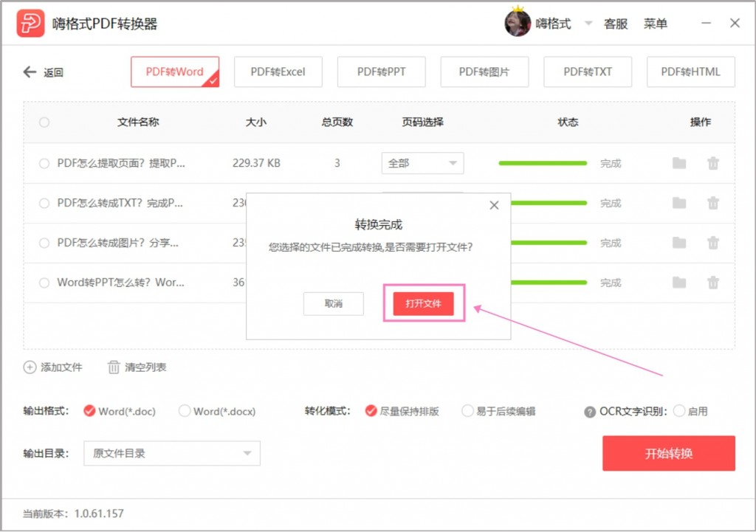Delete the PDF怎么转成图片 row with trash icon
This screenshot has width=756, height=532.
713,242
